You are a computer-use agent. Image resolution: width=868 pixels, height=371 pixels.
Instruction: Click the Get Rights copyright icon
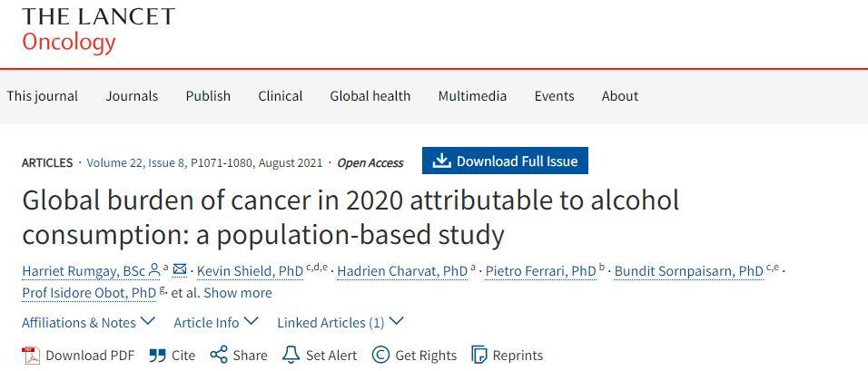coord(380,355)
